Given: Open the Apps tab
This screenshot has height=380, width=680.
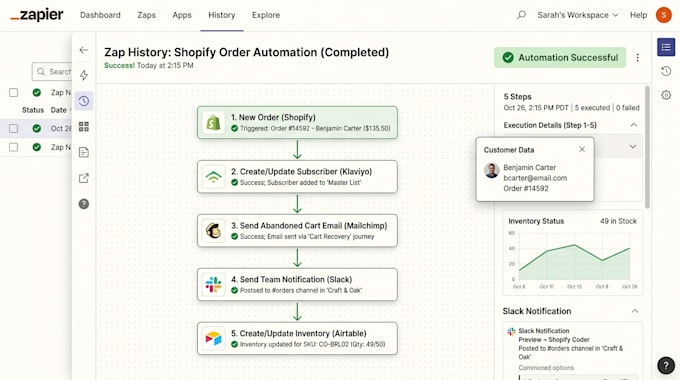Looking at the screenshot, I should pyautogui.click(x=182, y=15).
